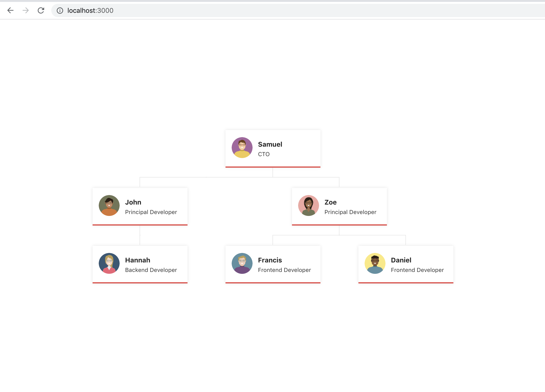Click Francis's avatar picture
This screenshot has height=392, width=545.
tap(242, 263)
